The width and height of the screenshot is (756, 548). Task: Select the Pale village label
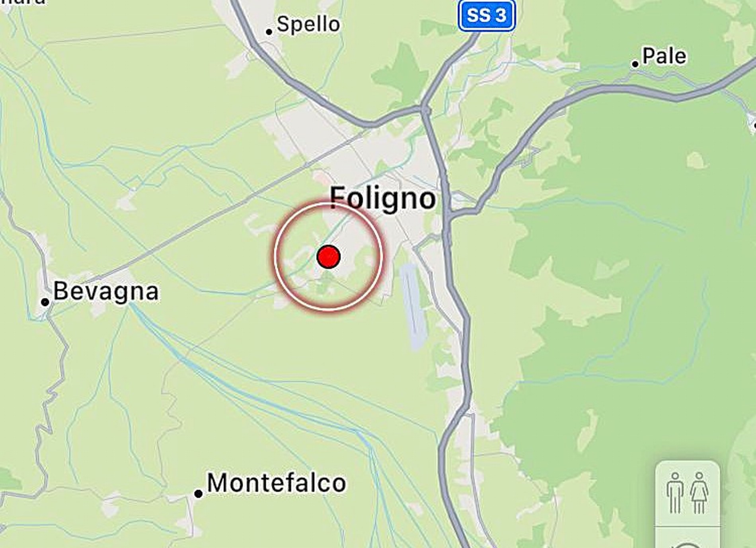point(664,56)
